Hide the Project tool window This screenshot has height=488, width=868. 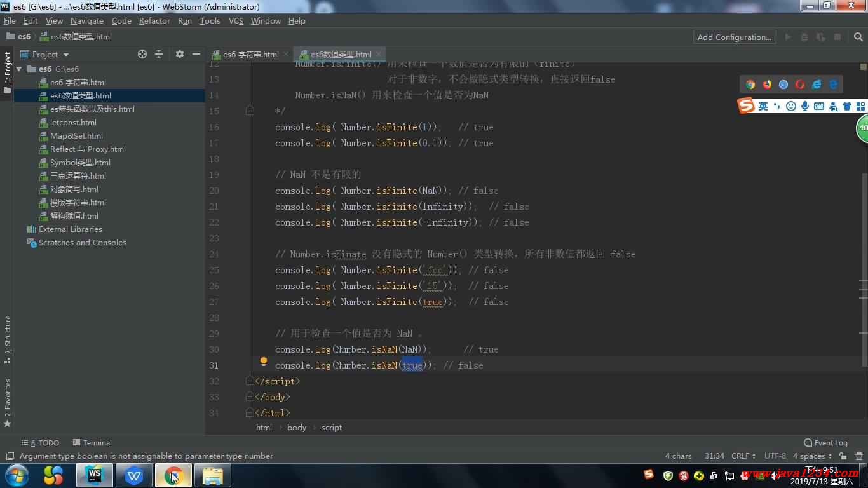click(x=196, y=54)
